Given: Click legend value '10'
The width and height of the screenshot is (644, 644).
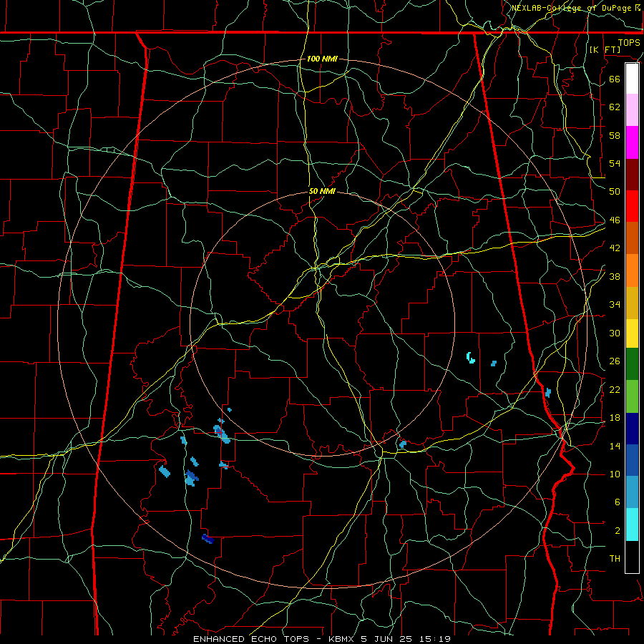Looking at the screenshot, I should [x=615, y=474].
